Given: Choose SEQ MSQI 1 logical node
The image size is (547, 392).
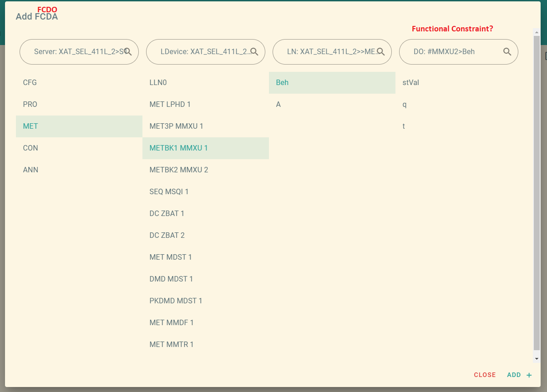Looking at the screenshot, I should 206,192.
